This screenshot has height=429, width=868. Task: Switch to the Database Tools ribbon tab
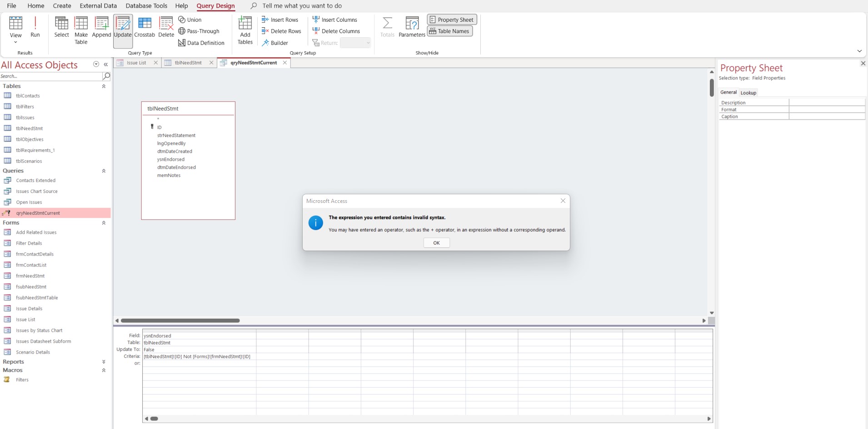[146, 6]
